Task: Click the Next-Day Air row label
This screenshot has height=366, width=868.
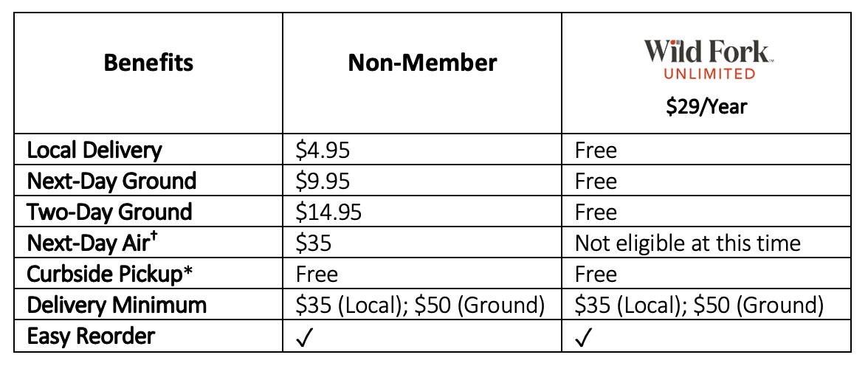Action: 90,243
